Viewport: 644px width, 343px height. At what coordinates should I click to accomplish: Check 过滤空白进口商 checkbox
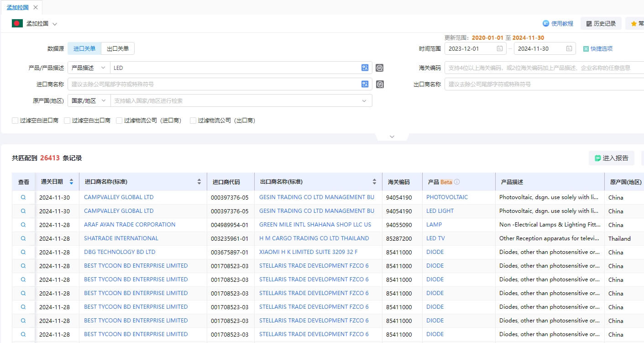point(15,121)
